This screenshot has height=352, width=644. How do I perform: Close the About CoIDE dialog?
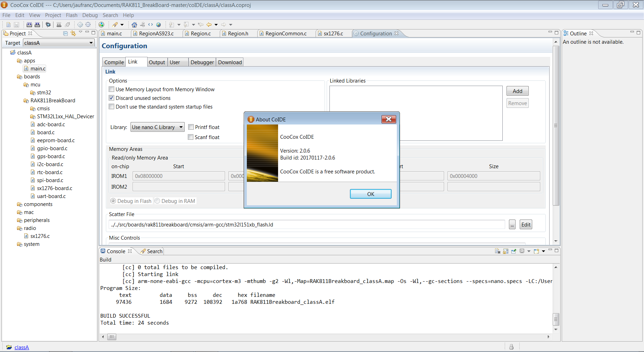[x=388, y=119]
